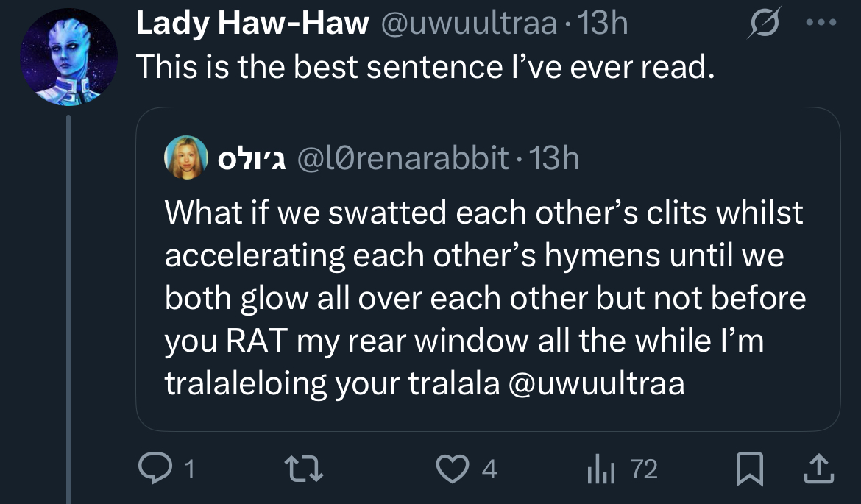Open the @uwuultraa handle in tweet header
This screenshot has width=861, height=504.
click(469, 24)
